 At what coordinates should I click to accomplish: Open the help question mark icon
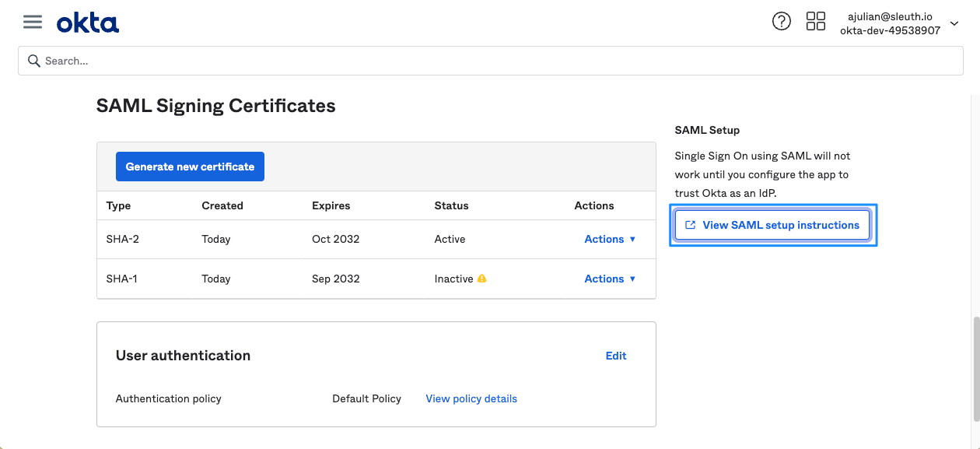[781, 22]
